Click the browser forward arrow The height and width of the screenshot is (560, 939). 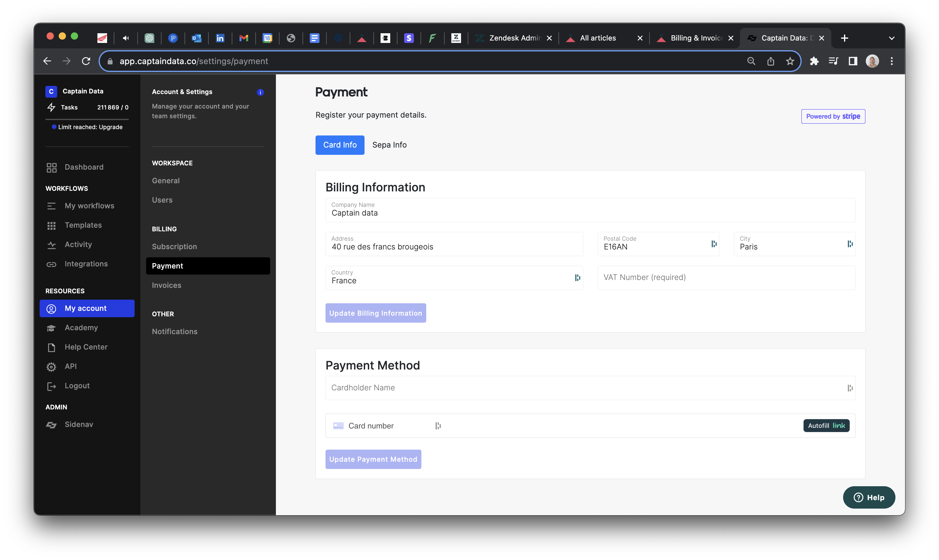(x=67, y=61)
